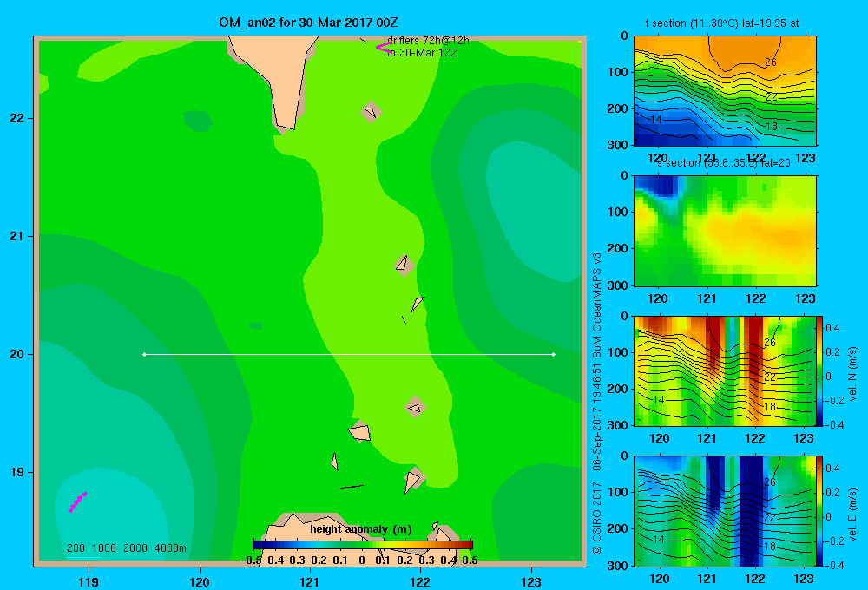Click the 'drifters 72h@12h' label

coord(428,41)
